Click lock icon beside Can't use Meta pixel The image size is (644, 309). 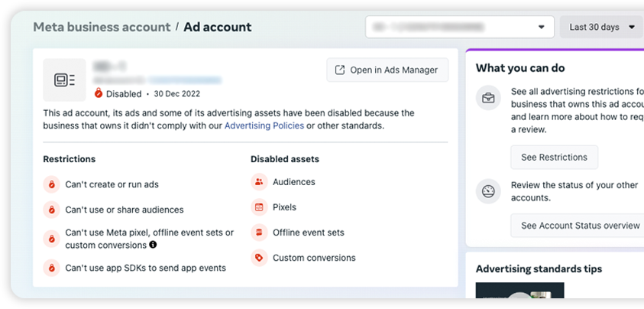pos(52,239)
